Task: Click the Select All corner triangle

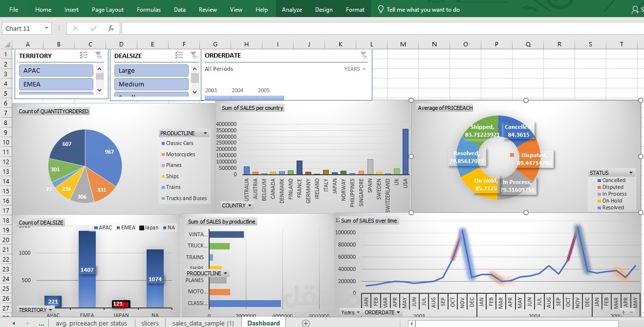Action: [6, 44]
